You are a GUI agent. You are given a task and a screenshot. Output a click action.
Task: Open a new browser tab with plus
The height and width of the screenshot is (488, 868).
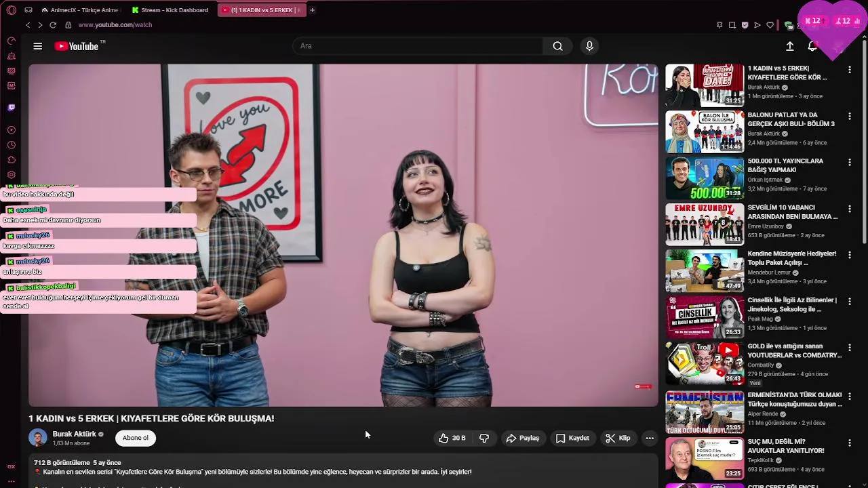(x=312, y=10)
